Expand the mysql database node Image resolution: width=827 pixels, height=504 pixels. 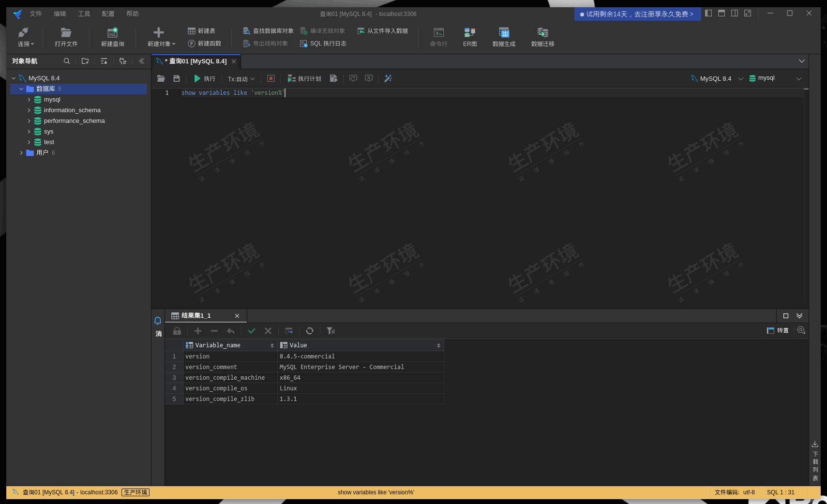(x=29, y=100)
